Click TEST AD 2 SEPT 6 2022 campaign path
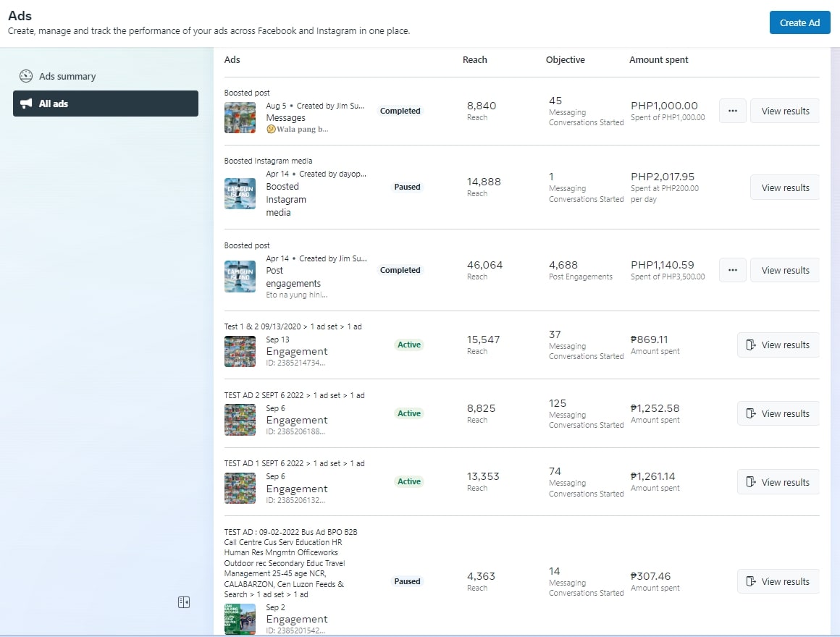 click(x=294, y=395)
